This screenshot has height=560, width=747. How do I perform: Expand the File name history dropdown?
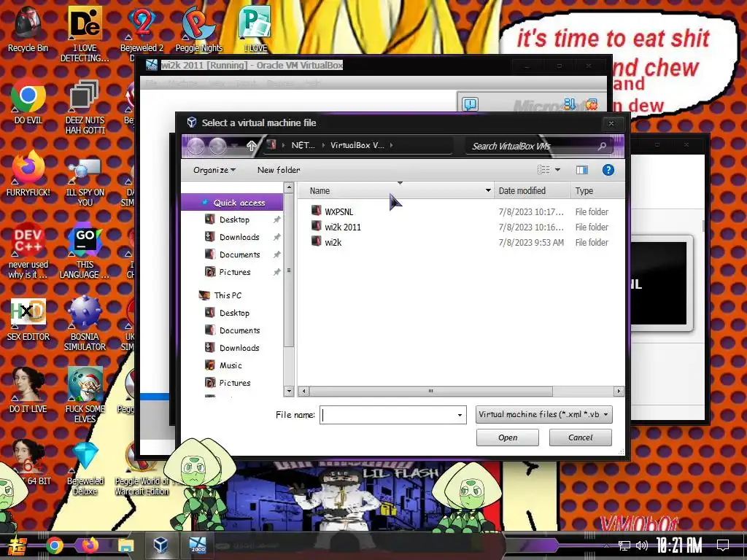click(460, 415)
